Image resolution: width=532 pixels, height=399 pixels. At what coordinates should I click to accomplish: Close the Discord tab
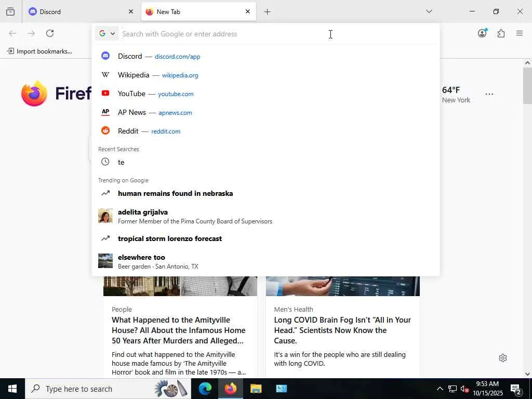pos(131,11)
